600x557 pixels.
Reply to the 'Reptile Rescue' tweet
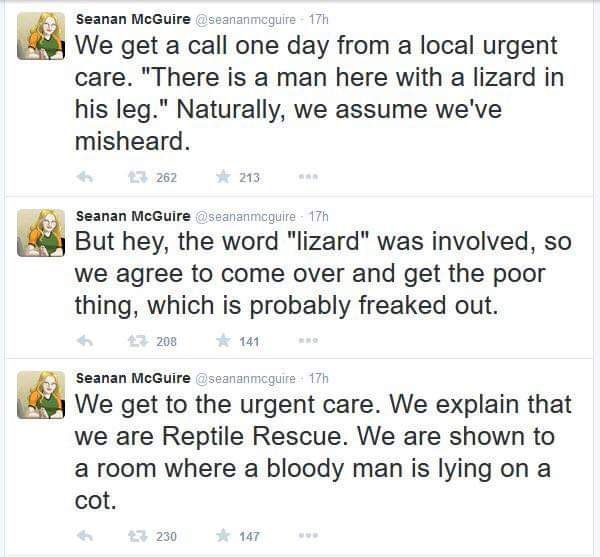pyautogui.click(x=85, y=536)
